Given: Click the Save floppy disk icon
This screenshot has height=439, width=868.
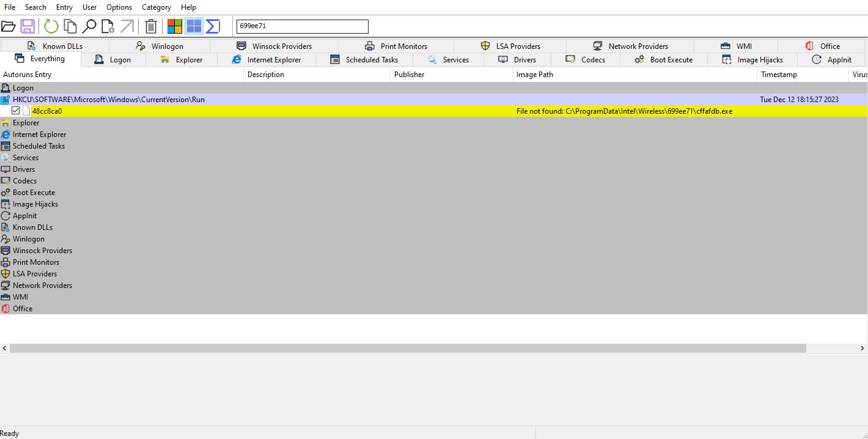Looking at the screenshot, I should tap(28, 26).
